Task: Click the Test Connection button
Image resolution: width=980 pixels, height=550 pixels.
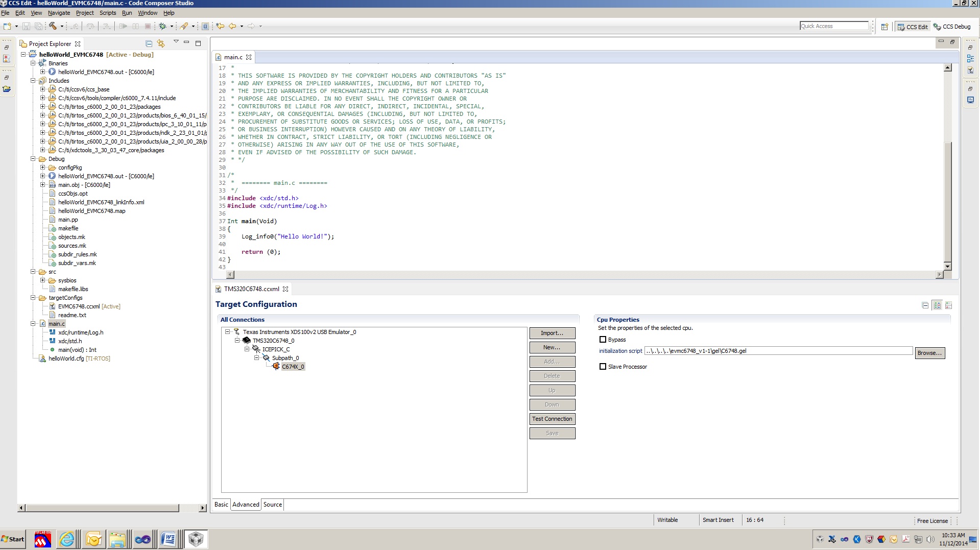Action: tap(552, 419)
